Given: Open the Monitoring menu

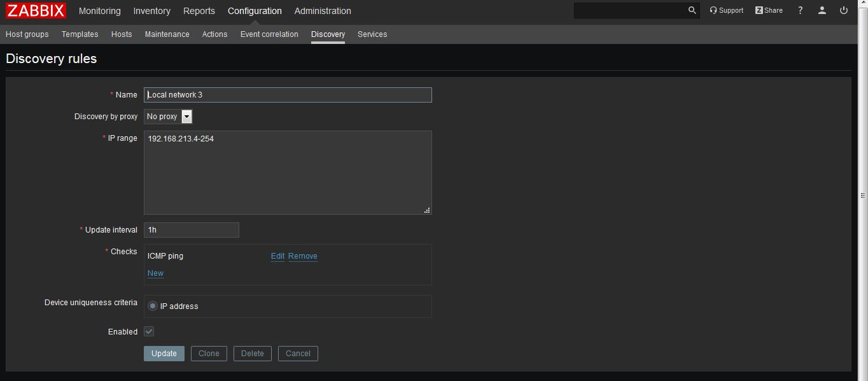Looking at the screenshot, I should (x=99, y=11).
